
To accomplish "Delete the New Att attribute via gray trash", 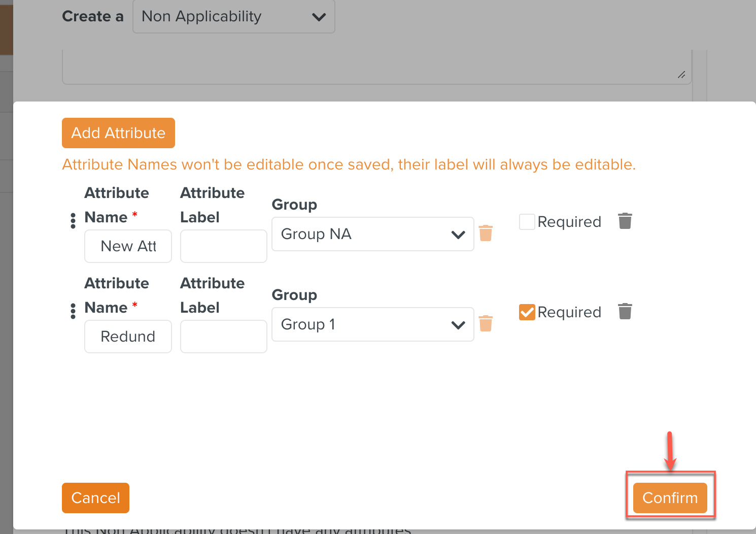I will [x=625, y=221].
